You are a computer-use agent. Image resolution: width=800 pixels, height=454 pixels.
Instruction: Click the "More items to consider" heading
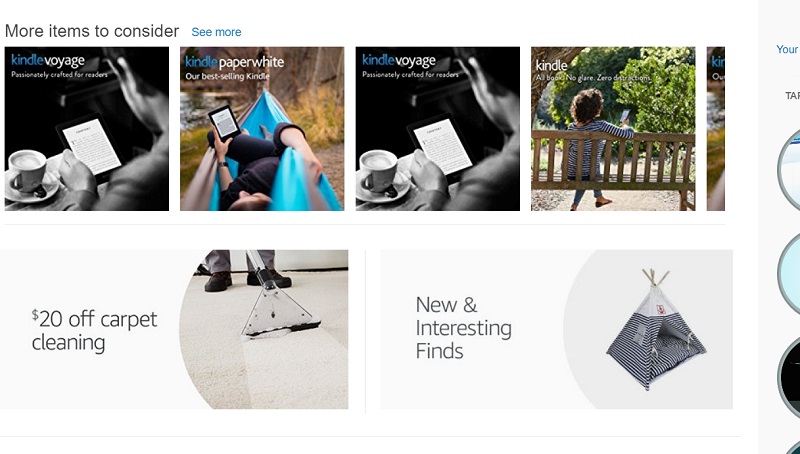(x=92, y=31)
